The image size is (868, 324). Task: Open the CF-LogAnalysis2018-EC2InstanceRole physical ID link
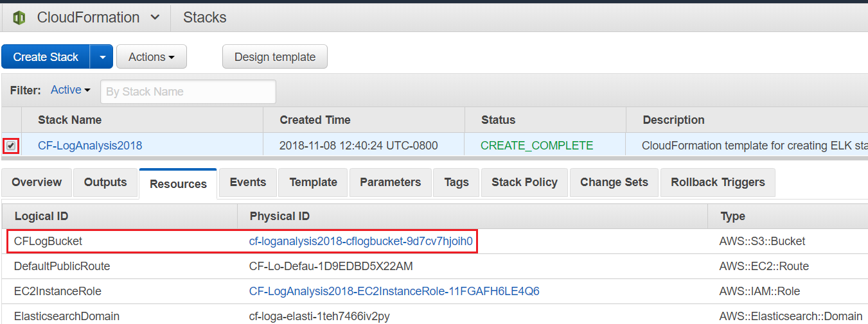(x=394, y=291)
